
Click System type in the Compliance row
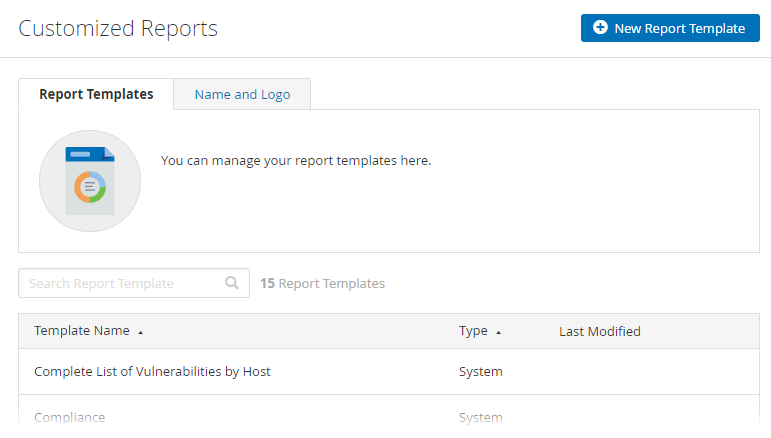click(480, 417)
